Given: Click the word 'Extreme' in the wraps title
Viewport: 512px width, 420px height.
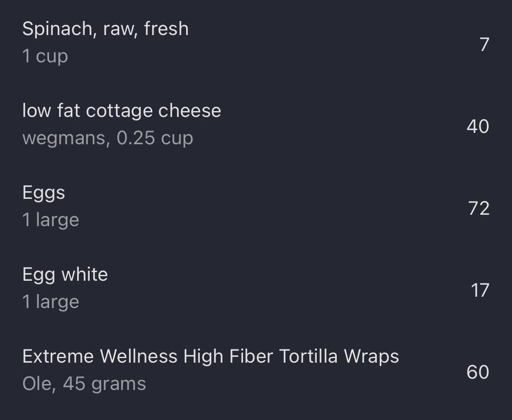Looking at the screenshot, I should tap(58, 356).
